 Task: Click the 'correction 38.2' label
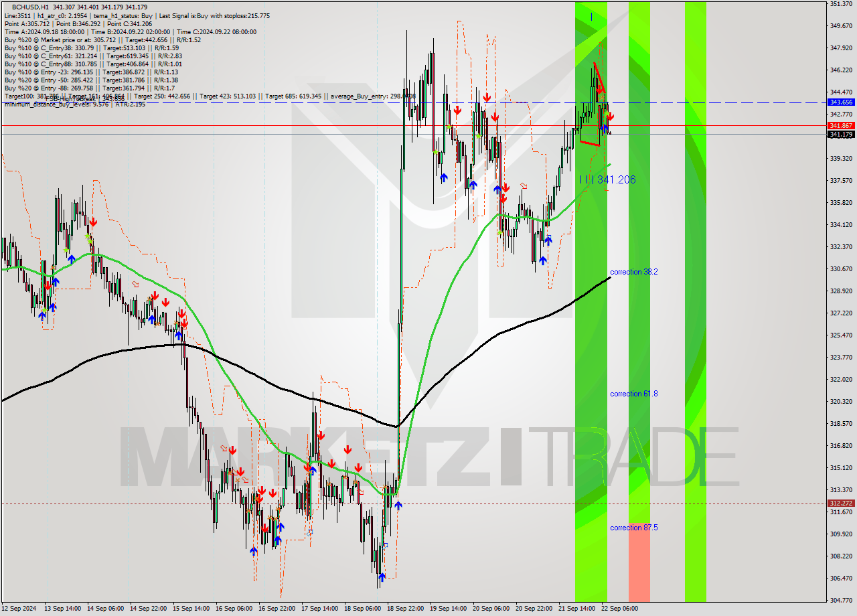(633, 272)
